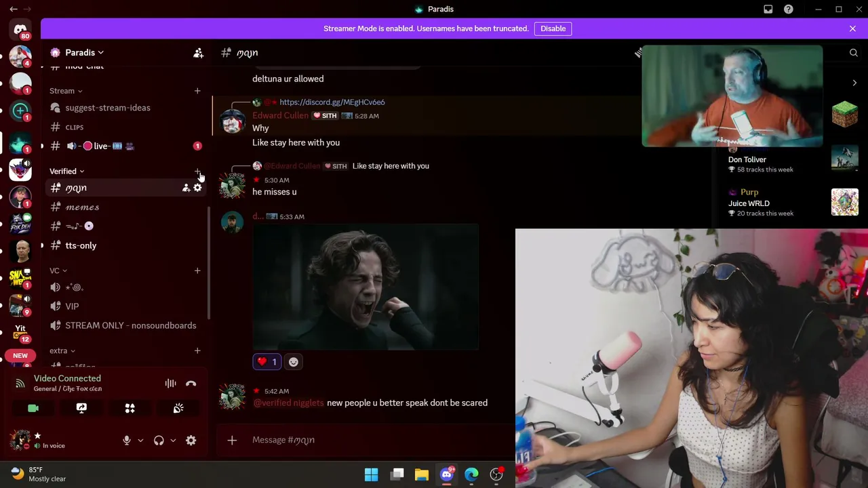The width and height of the screenshot is (868, 488).
Task: Click the search magnifier icon
Action: pyautogui.click(x=854, y=53)
